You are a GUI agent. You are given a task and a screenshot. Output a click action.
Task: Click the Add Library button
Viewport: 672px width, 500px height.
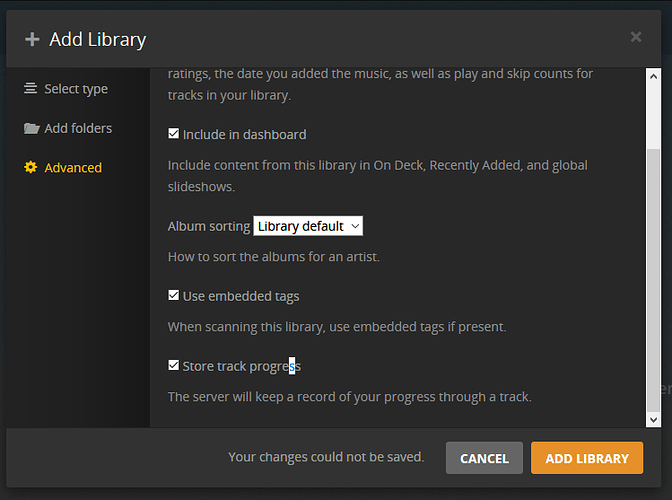coord(587,458)
